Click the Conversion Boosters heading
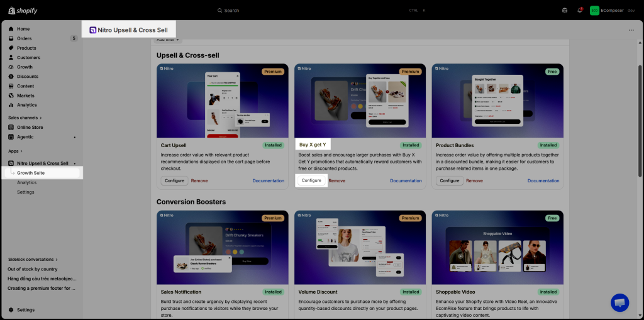644x320 pixels. click(x=191, y=202)
